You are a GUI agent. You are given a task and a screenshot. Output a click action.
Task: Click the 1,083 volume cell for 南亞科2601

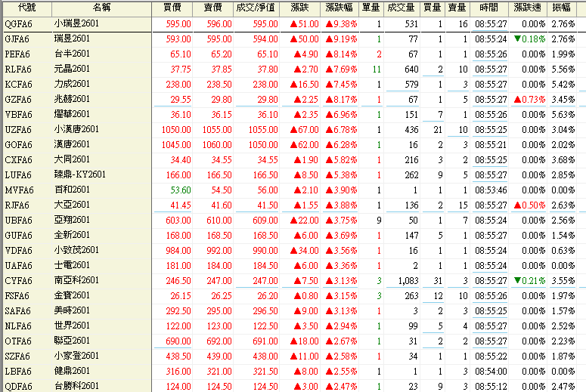406,280
